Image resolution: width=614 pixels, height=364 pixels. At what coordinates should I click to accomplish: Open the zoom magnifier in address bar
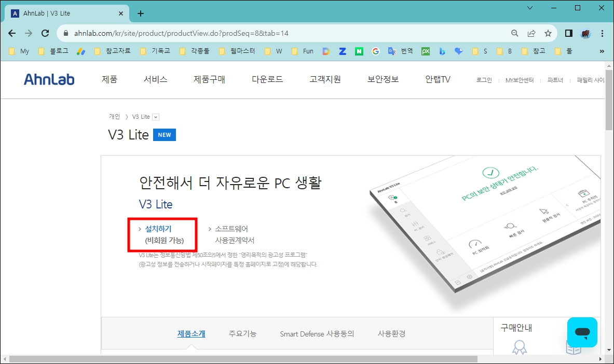pyautogui.click(x=514, y=33)
